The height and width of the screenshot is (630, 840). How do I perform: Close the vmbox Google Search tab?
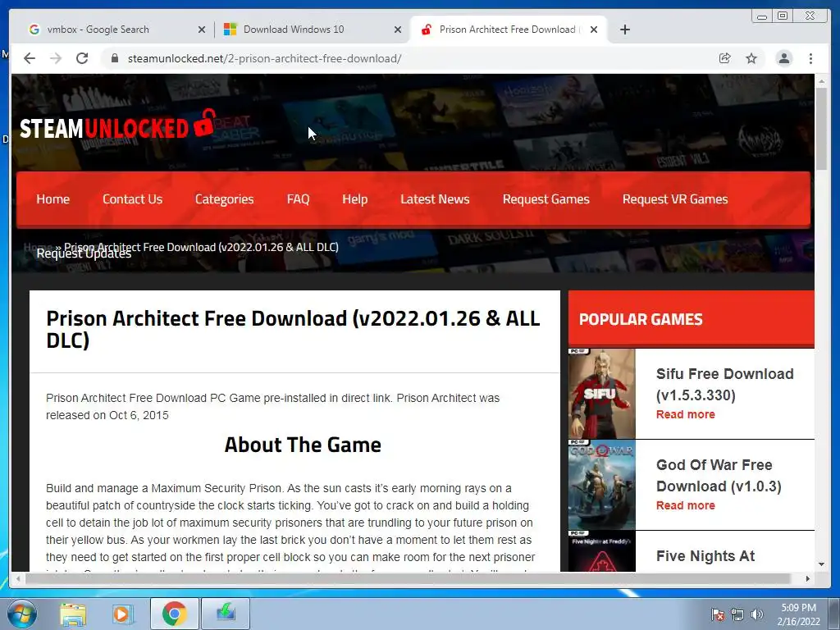click(x=202, y=30)
